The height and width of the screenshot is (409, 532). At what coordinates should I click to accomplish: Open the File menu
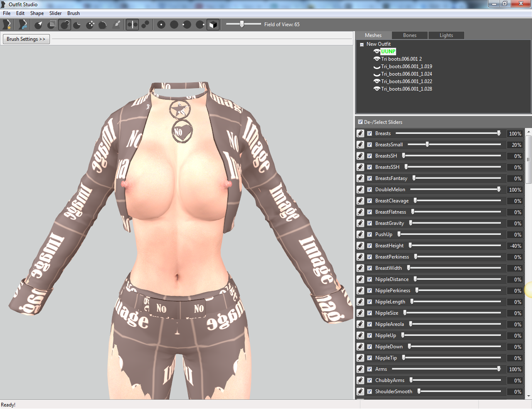pos(7,13)
